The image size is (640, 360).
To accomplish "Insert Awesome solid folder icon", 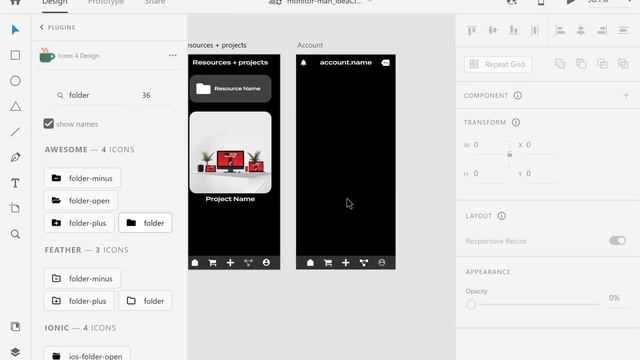I will (x=145, y=223).
